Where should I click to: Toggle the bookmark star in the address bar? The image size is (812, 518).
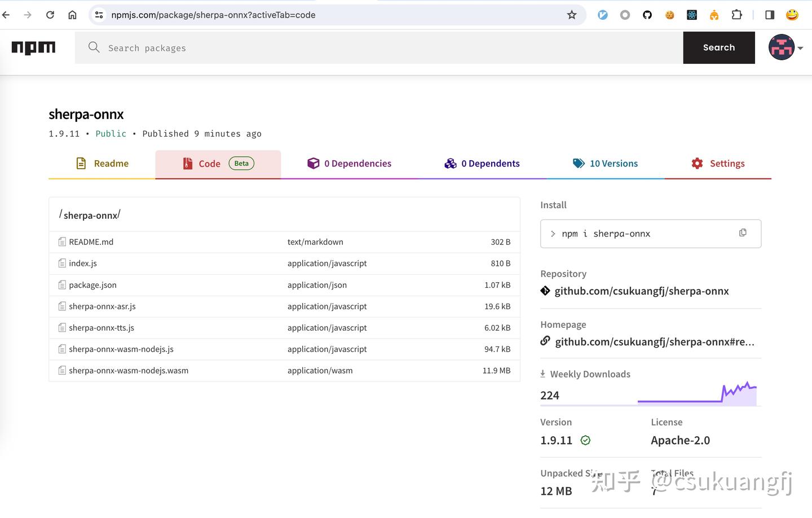(572, 15)
